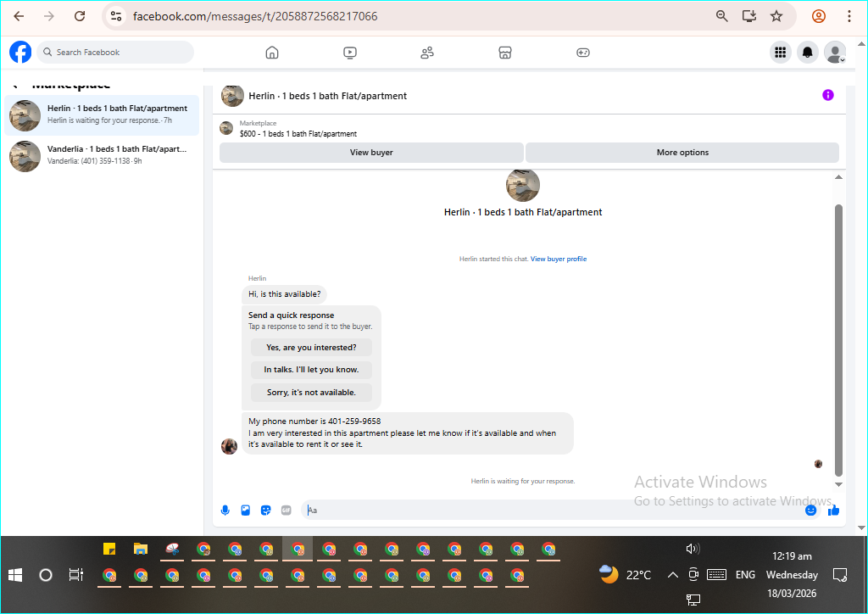Reload the Facebook page
Screen dimensions: 868x614
(80, 16)
